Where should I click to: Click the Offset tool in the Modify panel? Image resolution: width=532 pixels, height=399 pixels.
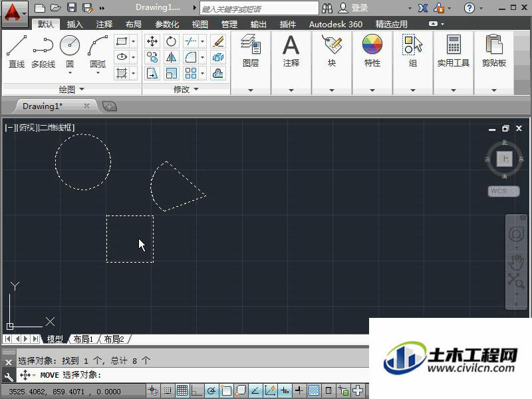click(x=218, y=73)
